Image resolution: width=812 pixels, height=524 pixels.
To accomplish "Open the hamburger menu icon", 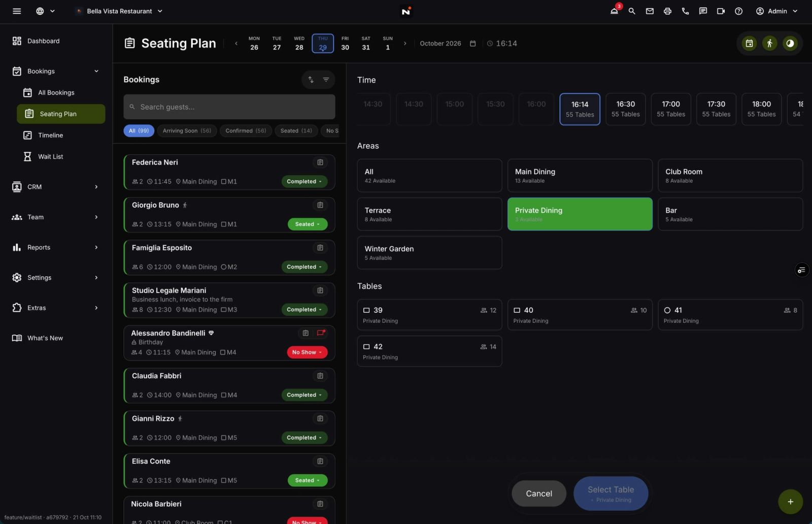I will [17, 11].
